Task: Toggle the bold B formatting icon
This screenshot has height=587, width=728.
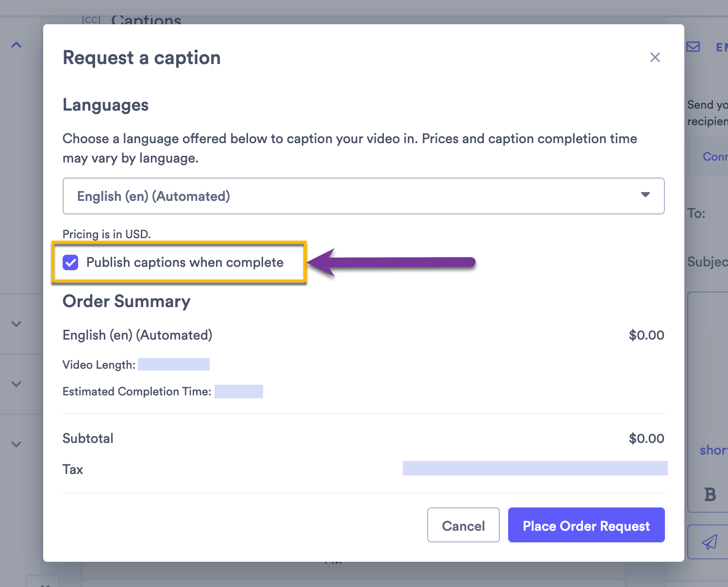Action: 710,494
